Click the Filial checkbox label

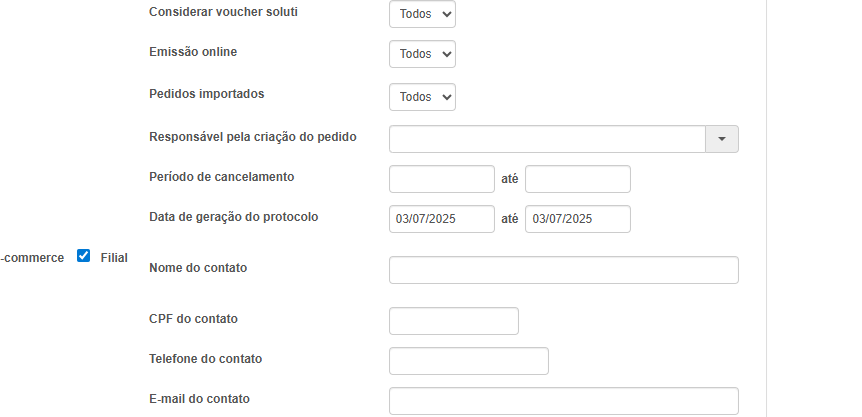coord(114,257)
